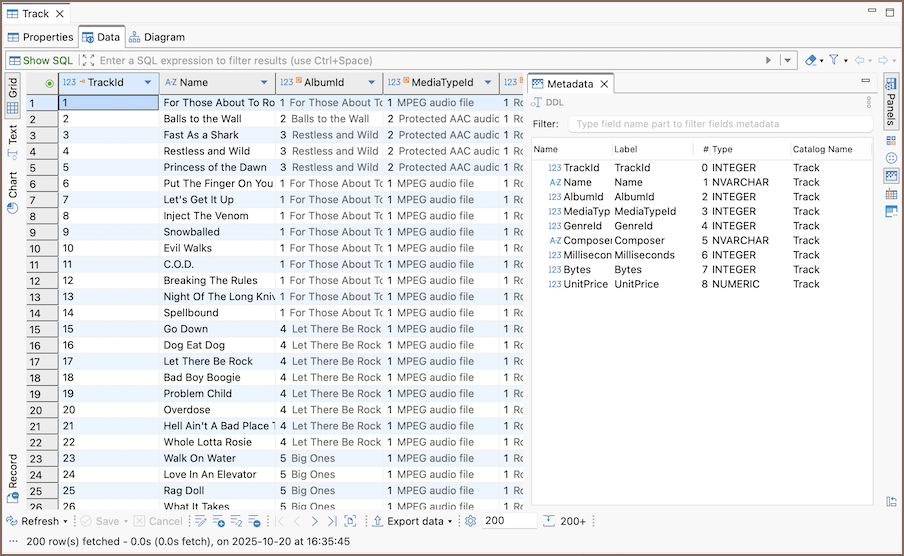Image resolution: width=904 pixels, height=556 pixels.
Task: Open the Diagram tab
Action: (x=156, y=37)
